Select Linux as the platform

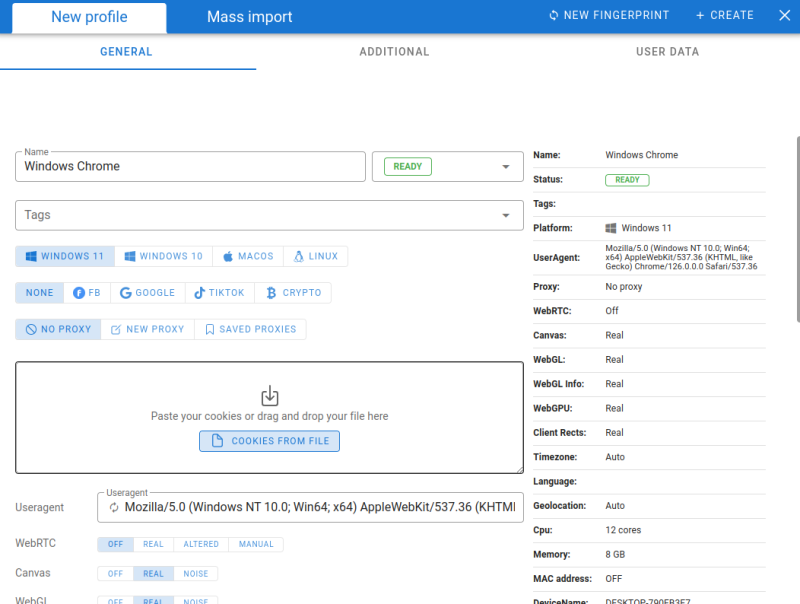pyautogui.click(x=316, y=256)
